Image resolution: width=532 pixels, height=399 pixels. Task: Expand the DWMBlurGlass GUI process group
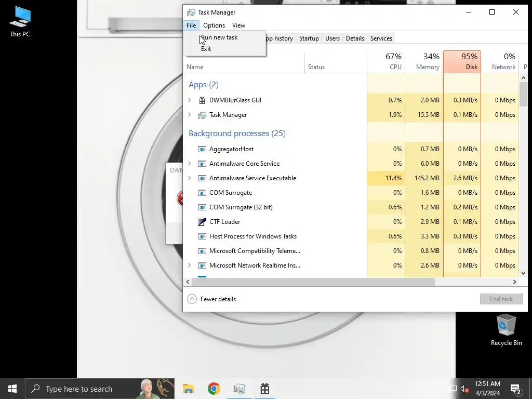pos(190,100)
